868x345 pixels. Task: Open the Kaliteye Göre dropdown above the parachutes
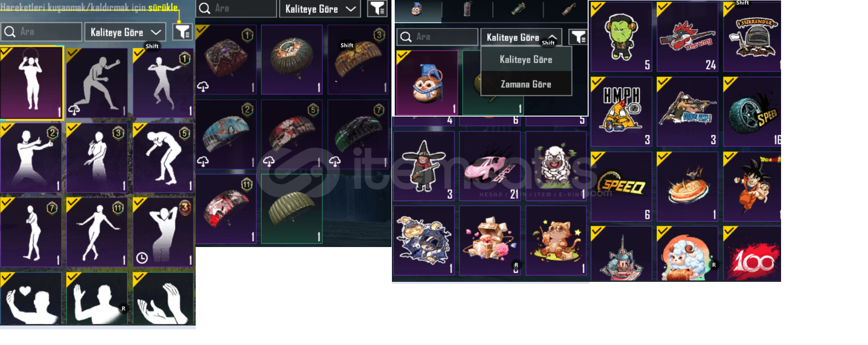coord(320,9)
